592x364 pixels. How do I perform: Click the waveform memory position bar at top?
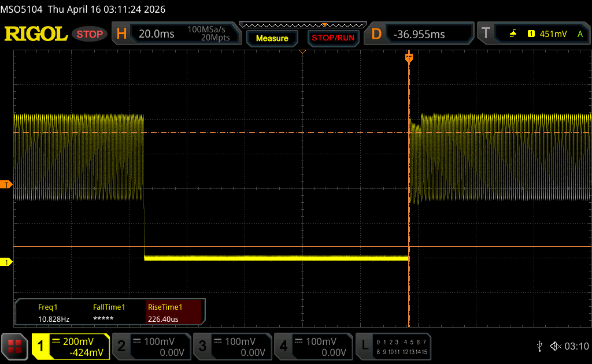click(x=302, y=25)
